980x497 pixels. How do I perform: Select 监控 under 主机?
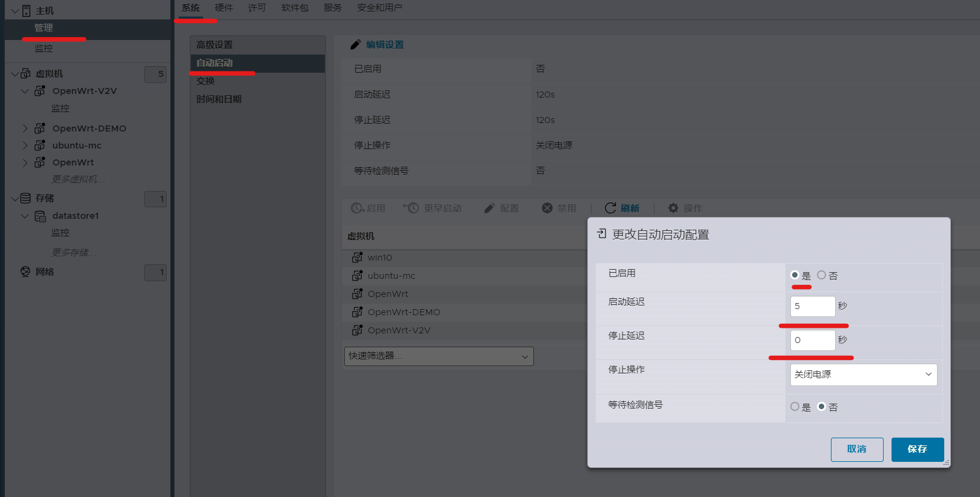coord(44,48)
